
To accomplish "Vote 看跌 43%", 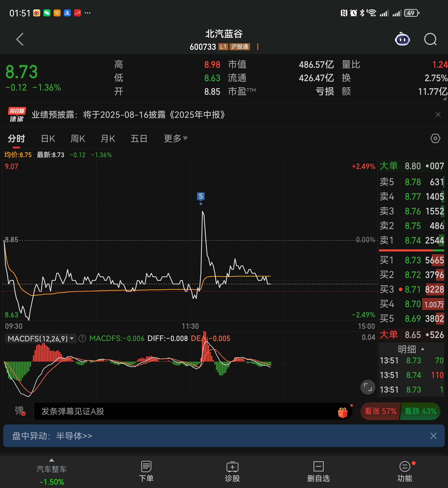I will point(420,411).
